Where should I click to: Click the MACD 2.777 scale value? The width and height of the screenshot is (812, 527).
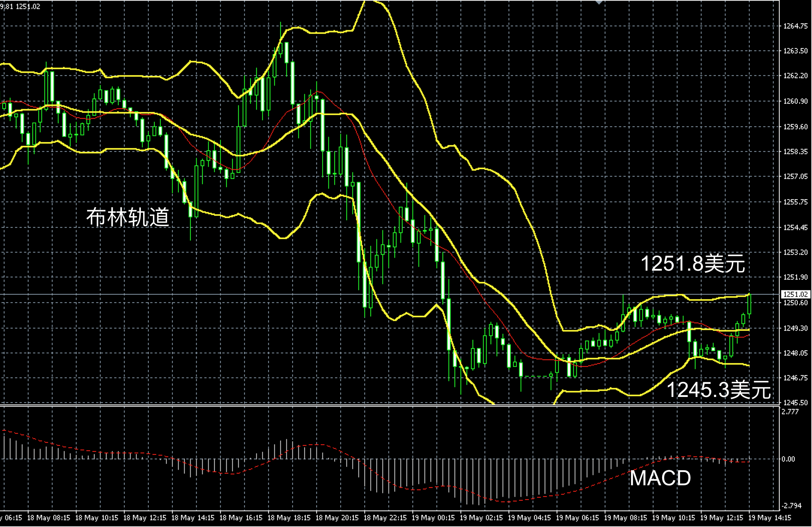[x=790, y=412]
